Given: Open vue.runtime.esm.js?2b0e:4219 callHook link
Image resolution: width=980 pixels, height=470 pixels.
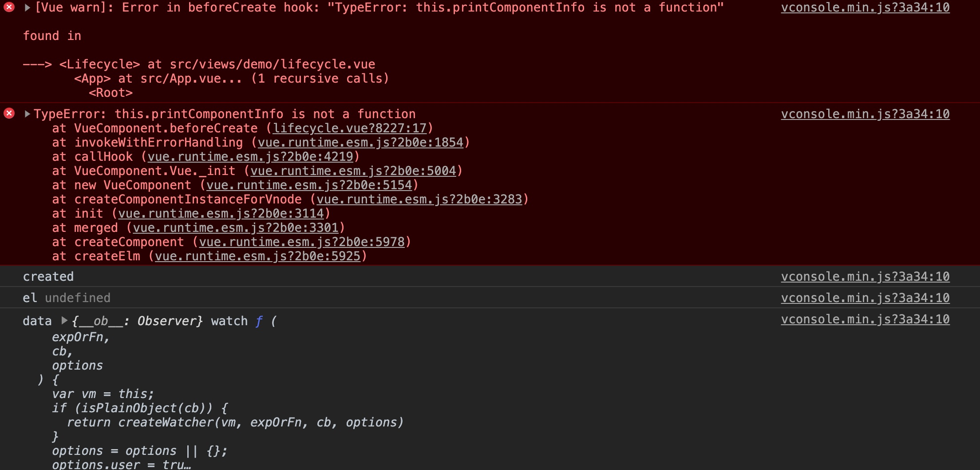Looking at the screenshot, I should [x=250, y=157].
